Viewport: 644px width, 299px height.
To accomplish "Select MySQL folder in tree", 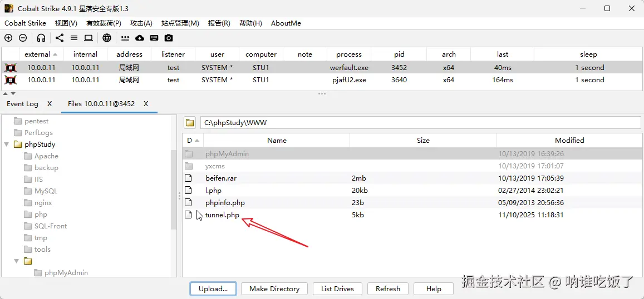I will point(46,191).
